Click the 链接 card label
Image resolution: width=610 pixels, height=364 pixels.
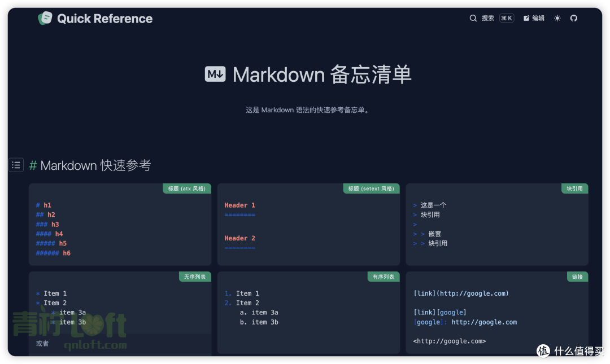(x=577, y=277)
